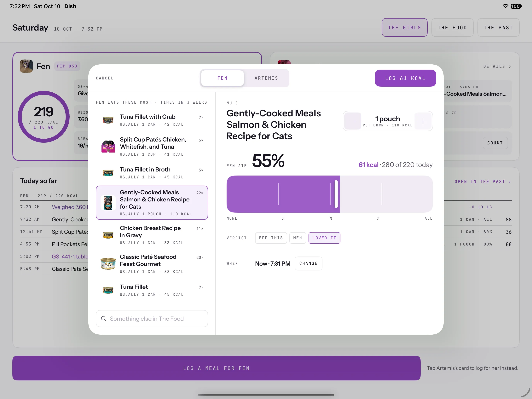Select the FEN segment in the cat switcher
Viewport: 532px width, 399px height.
[222, 78]
